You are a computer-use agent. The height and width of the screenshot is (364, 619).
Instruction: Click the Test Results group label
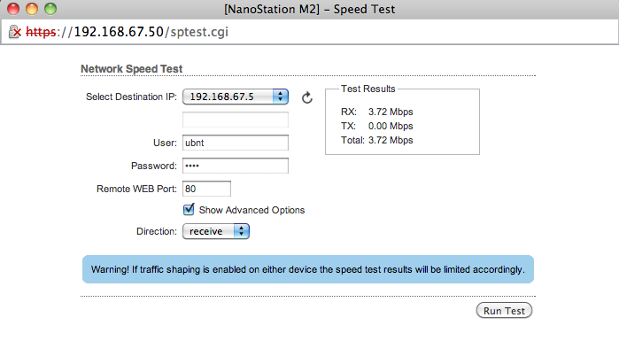pyautogui.click(x=368, y=89)
